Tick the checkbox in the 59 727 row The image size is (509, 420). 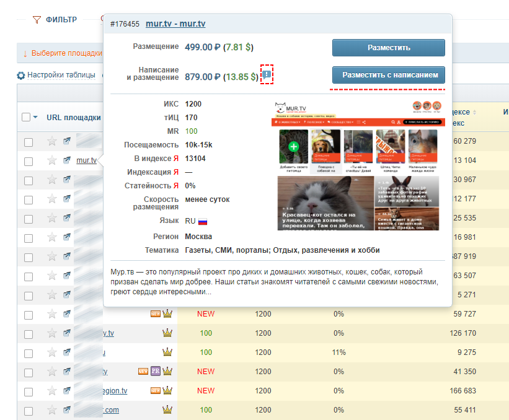[x=29, y=315]
